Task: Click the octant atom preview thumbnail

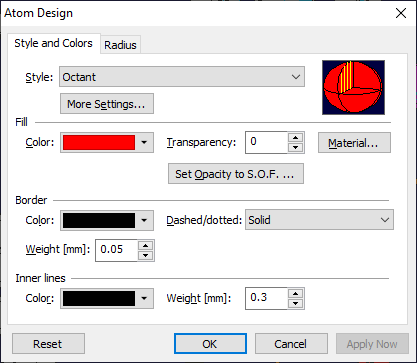Action: point(353,87)
